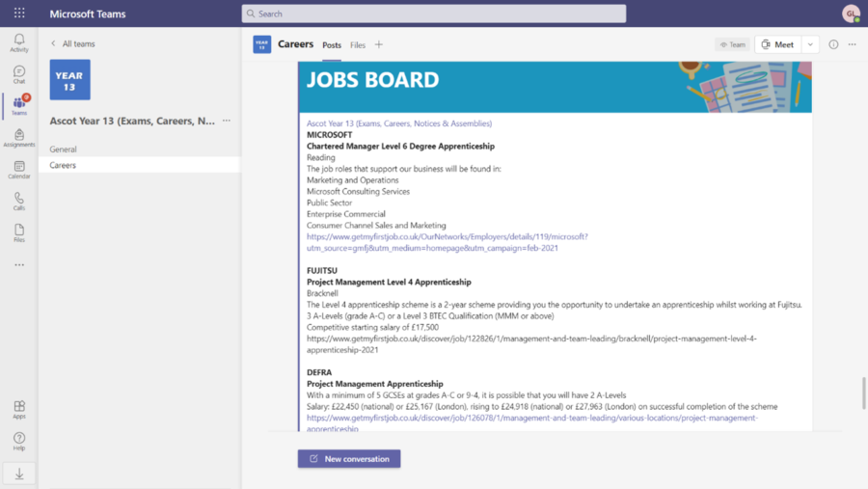This screenshot has height=489, width=868.
Task: Open channel more options ellipsis
Action: pyautogui.click(x=852, y=44)
